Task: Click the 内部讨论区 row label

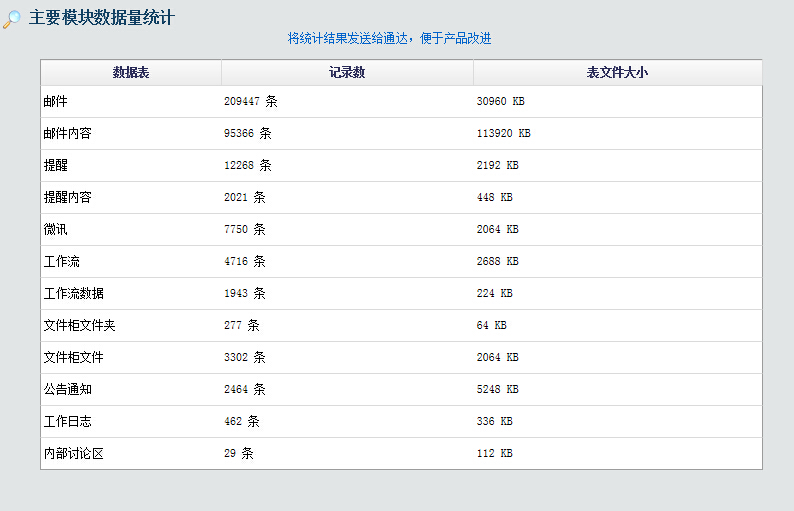Action: coord(74,454)
